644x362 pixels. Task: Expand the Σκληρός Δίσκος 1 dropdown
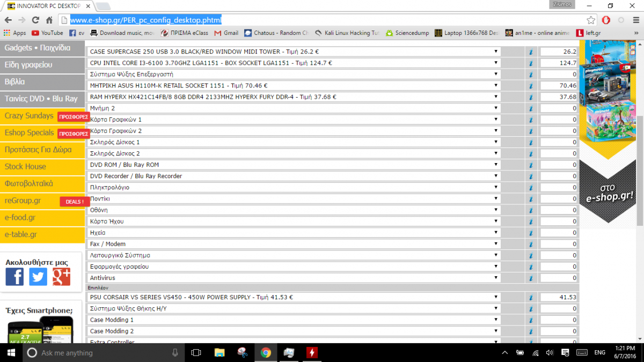[294, 142]
